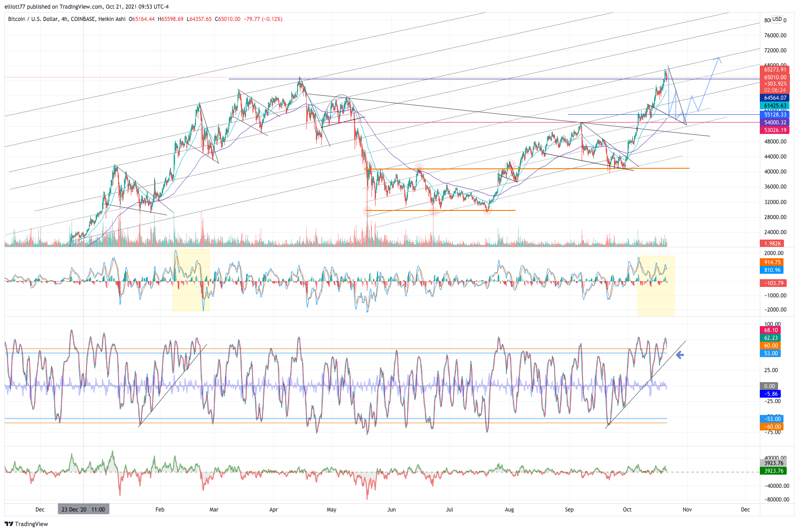This screenshot has width=799, height=532.
Task: Click the open value O65164.44
Action: point(142,19)
